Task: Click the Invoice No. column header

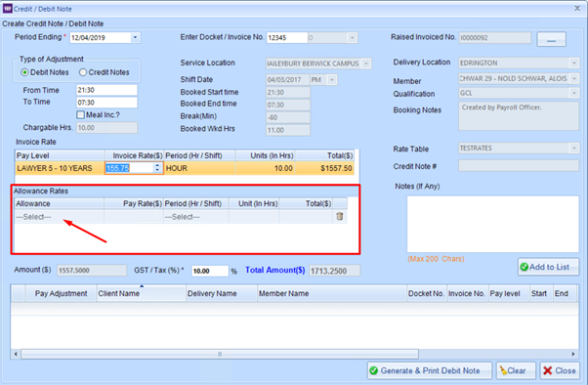Action: pyautogui.click(x=467, y=293)
